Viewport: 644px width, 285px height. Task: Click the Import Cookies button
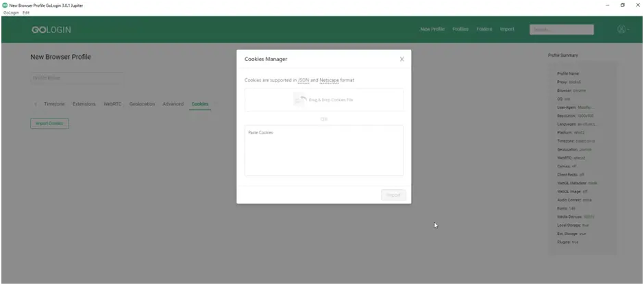pos(49,123)
